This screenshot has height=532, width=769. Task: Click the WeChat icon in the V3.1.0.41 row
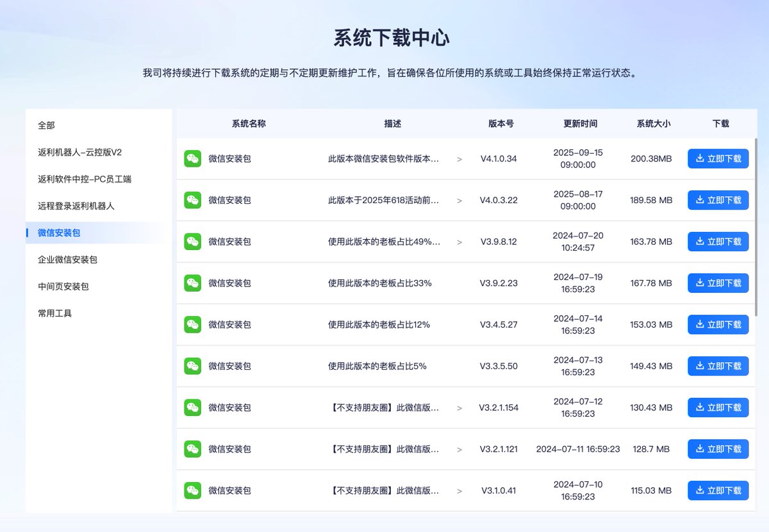192,490
